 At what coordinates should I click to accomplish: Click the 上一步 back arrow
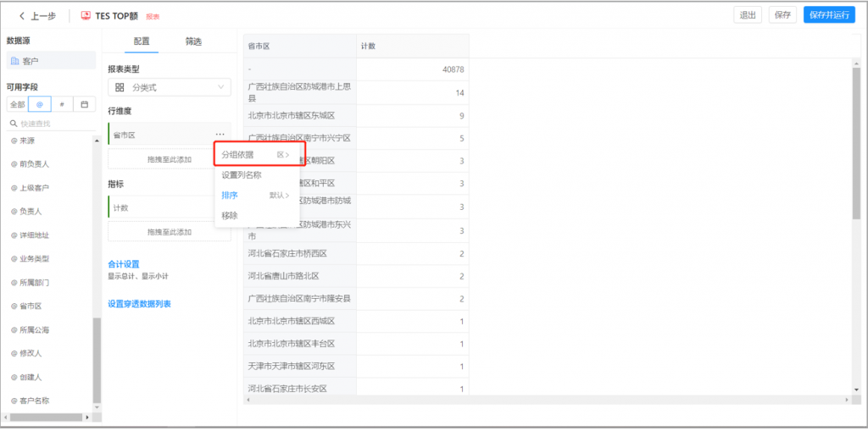(x=22, y=15)
